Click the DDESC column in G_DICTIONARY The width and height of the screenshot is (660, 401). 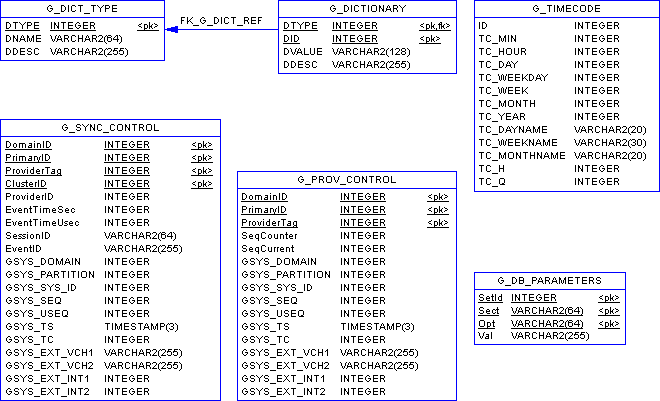click(x=300, y=65)
